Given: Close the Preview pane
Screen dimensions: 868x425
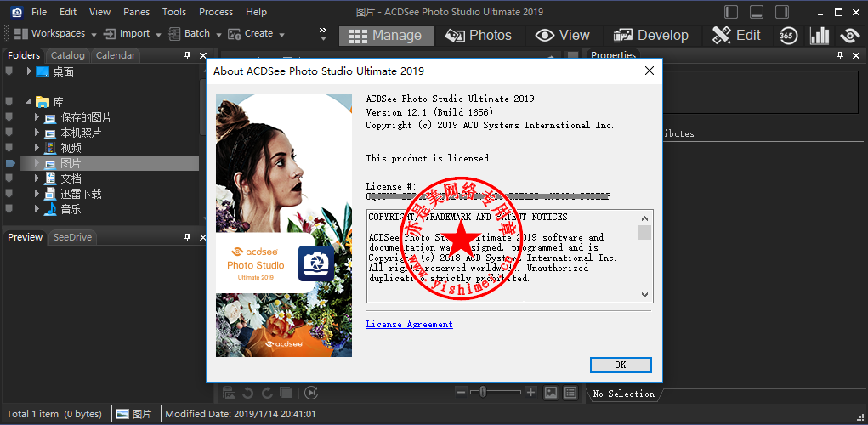Looking at the screenshot, I should click(202, 237).
